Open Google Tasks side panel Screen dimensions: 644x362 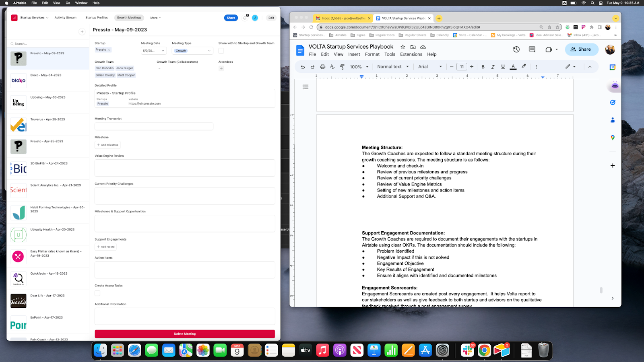click(x=613, y=103)
